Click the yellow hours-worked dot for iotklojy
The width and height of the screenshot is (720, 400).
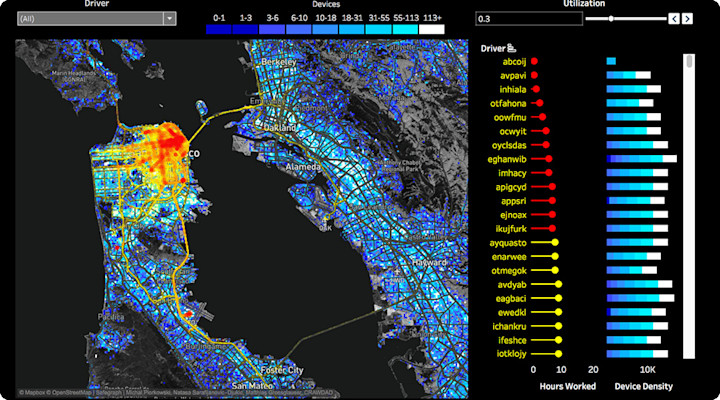[x=558, y=354]
